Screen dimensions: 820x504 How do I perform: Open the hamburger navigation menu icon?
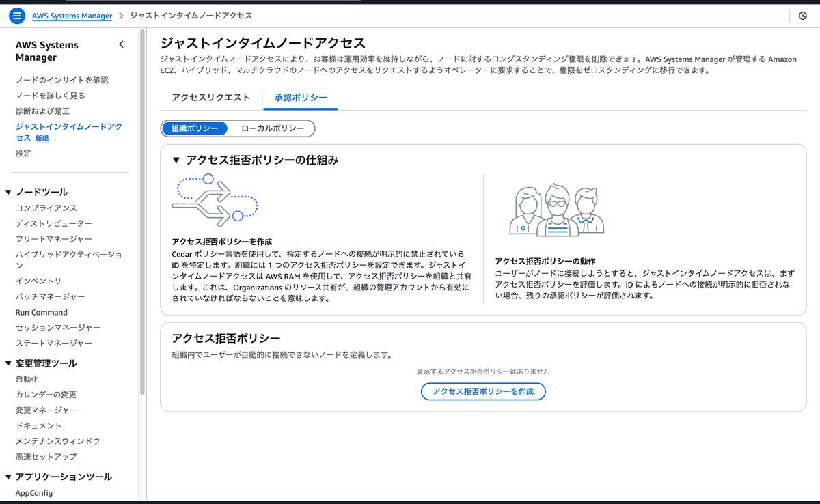(x=18, y=16)
